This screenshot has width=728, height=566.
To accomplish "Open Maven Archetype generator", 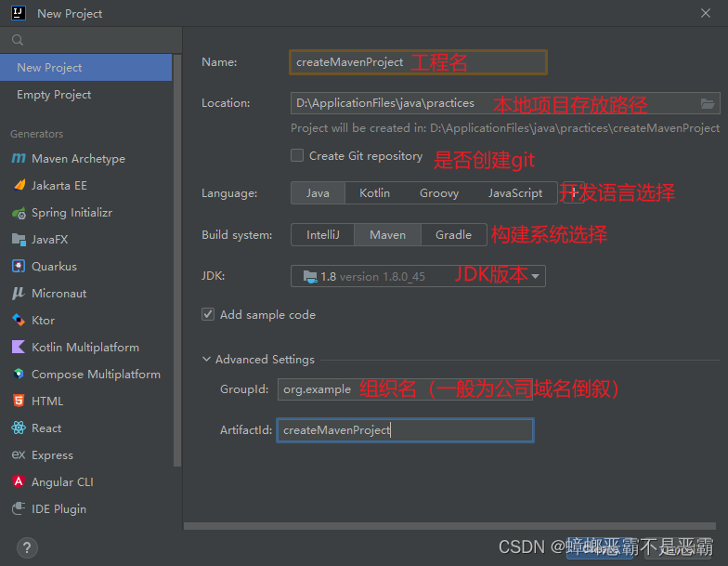I will pyautogui.click(x=85, y=158).
